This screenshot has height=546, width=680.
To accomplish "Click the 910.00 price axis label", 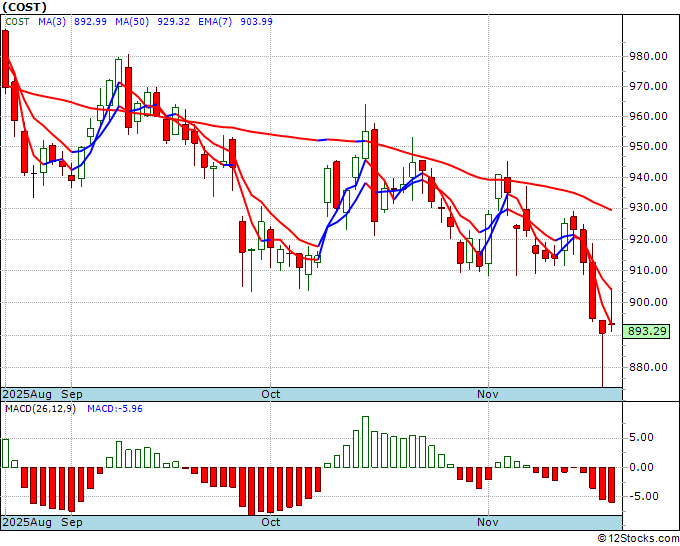I will pos(648,270).
